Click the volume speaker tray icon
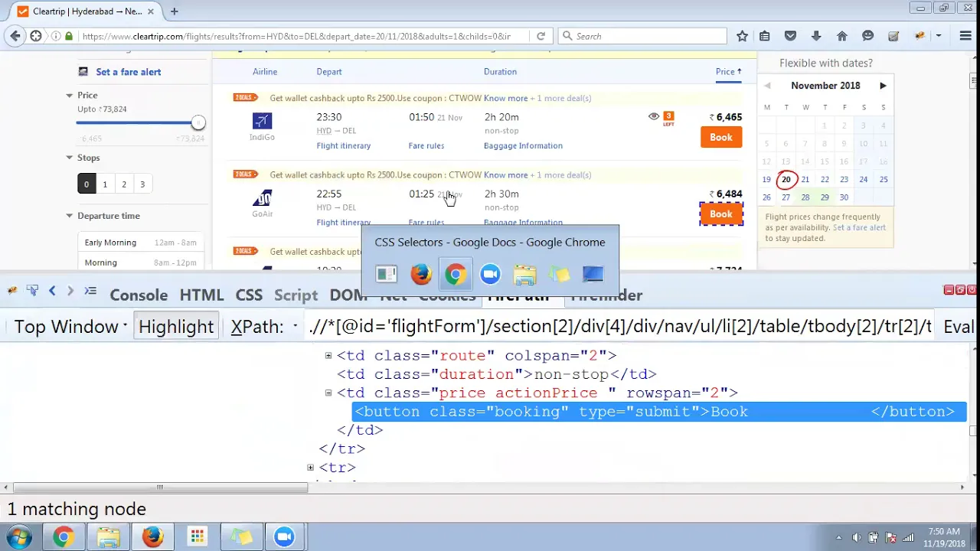The height and width of the screenshot is (551, 980). 856,537
